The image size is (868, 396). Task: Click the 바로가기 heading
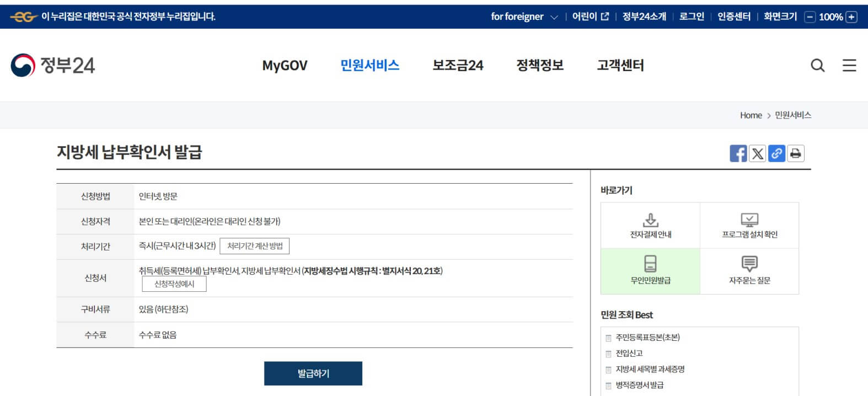[617, 190]
